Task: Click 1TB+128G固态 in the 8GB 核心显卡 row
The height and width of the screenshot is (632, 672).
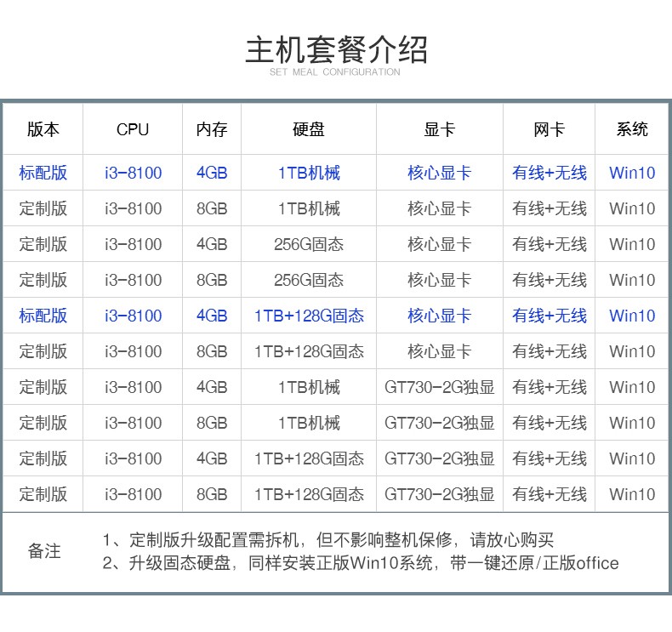Action: click(x=309, y=351)
